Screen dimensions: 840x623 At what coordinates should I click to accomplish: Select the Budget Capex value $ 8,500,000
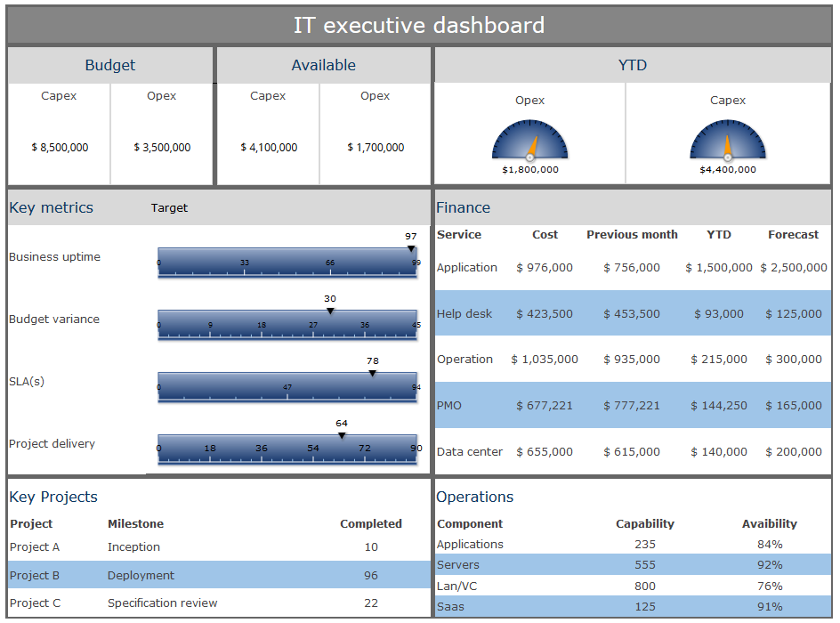(60, 148)
